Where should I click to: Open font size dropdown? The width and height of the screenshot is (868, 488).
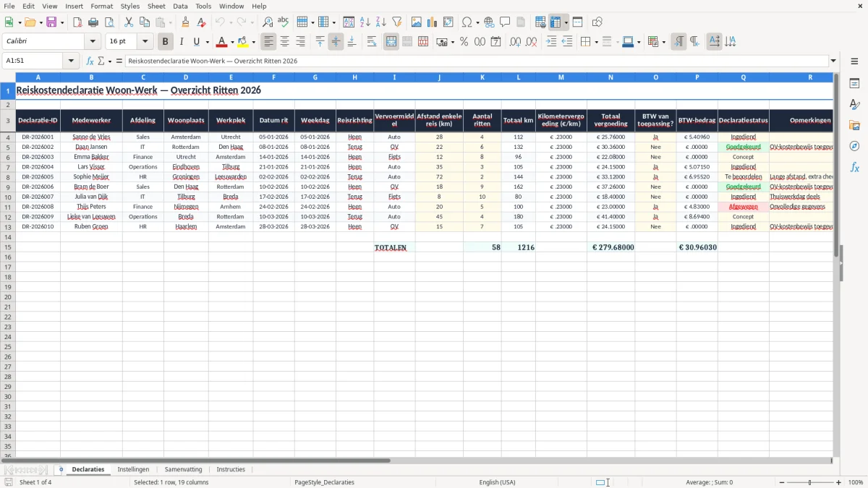[x=145, y=42]
